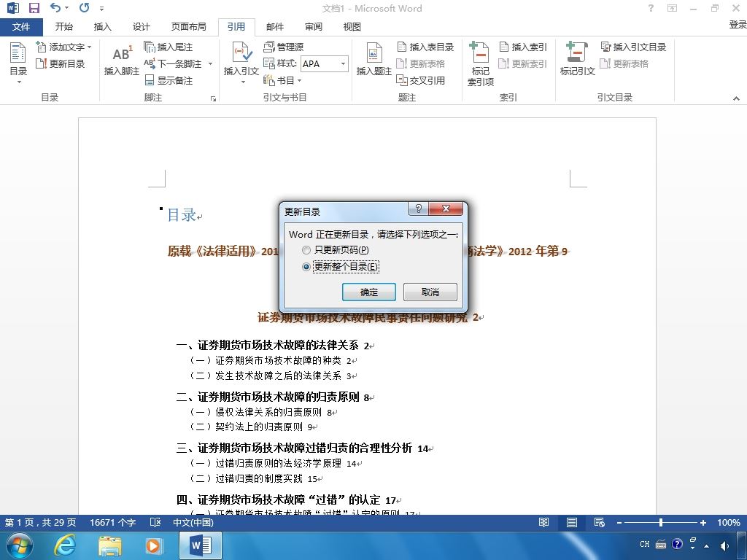This screenshot has width=747, height=560.
Task: Switch to the 设计 Design tab
Action: click(141, 27)
